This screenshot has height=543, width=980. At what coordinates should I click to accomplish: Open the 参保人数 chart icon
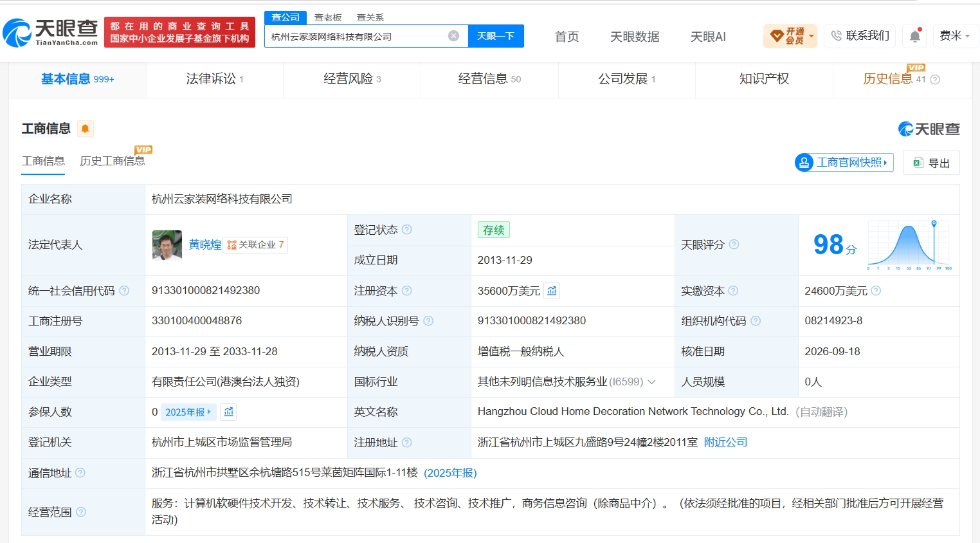229,412
